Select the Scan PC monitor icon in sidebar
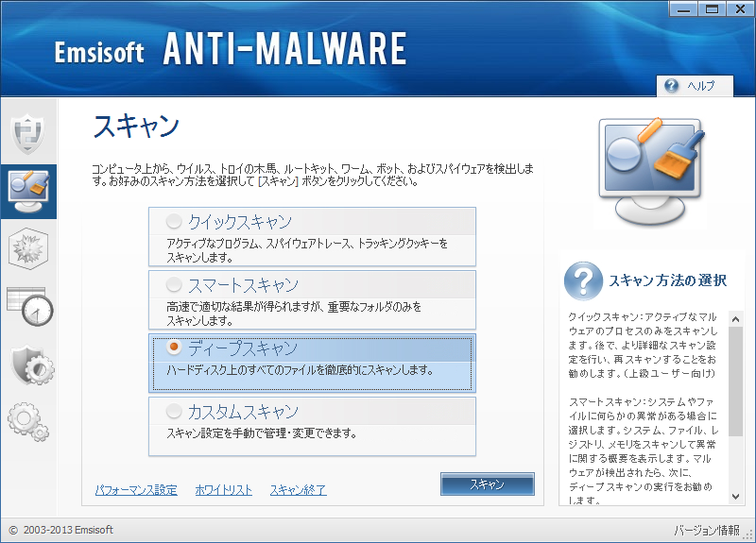 [x=28, y=192]
